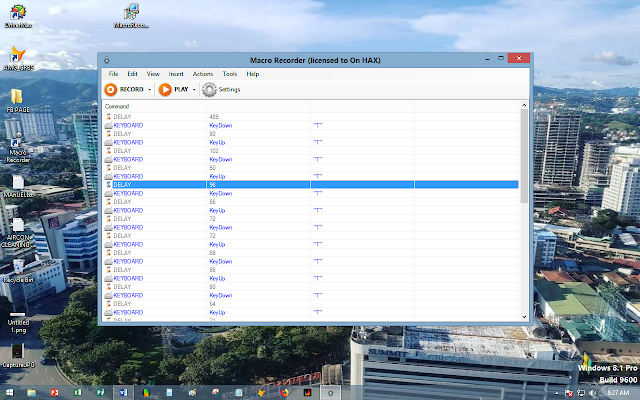640x400 pixels.
Task: Click the network icon in system tray
Action: click(x=581, y=393)
